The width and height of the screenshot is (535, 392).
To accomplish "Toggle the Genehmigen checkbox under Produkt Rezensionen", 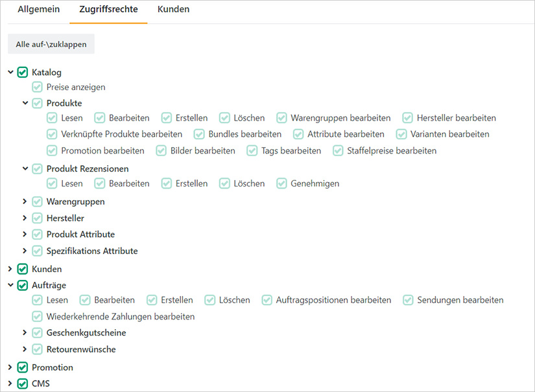I will pyautogui.click(x=281, y=183).
